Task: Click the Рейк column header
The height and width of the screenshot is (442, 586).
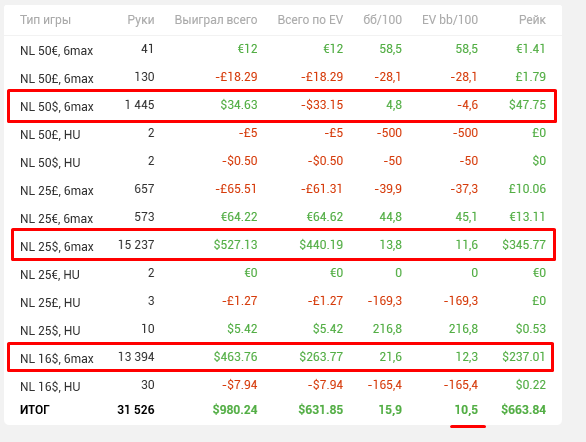Action: pos(532,20)
